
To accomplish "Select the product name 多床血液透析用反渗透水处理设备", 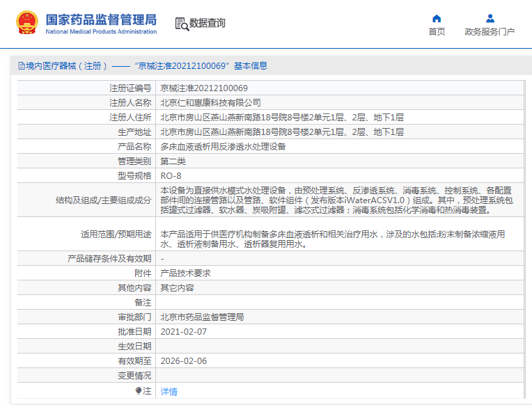I will [x=223, y=147].
